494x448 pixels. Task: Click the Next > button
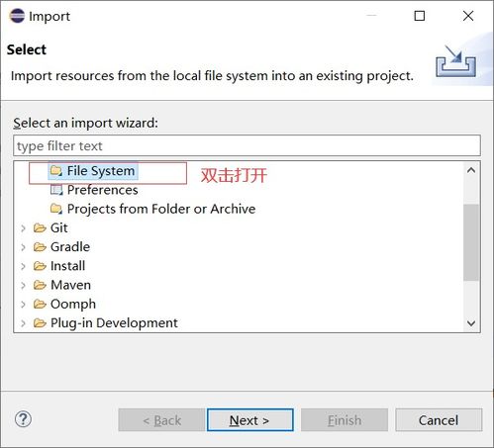[249, 420]
